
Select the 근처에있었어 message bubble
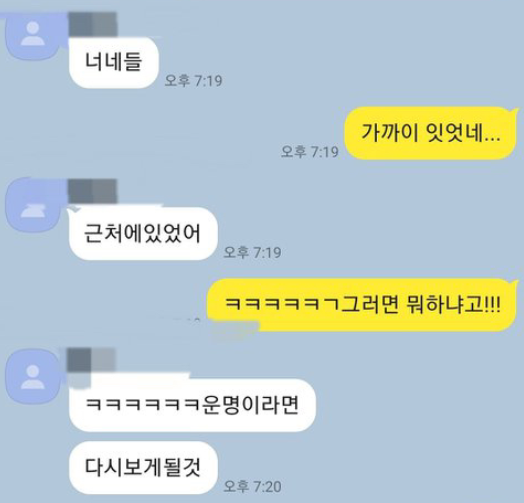coord(143,233)
